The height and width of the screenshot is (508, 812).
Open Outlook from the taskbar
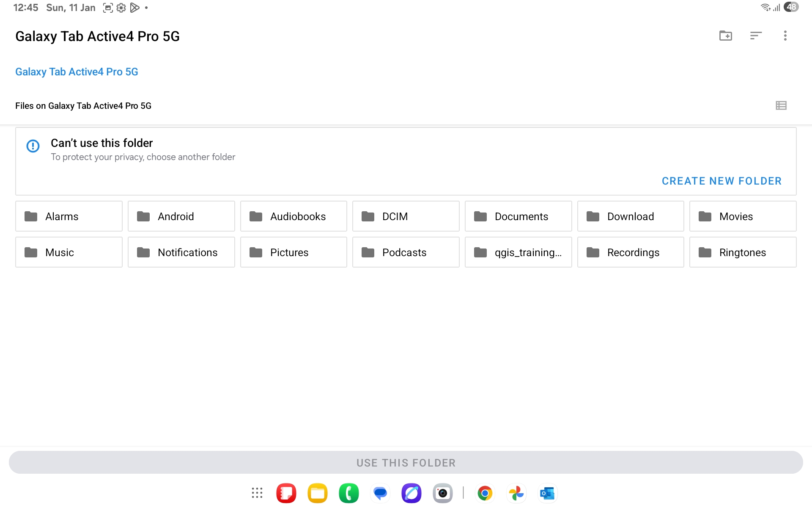coord(548,493)
